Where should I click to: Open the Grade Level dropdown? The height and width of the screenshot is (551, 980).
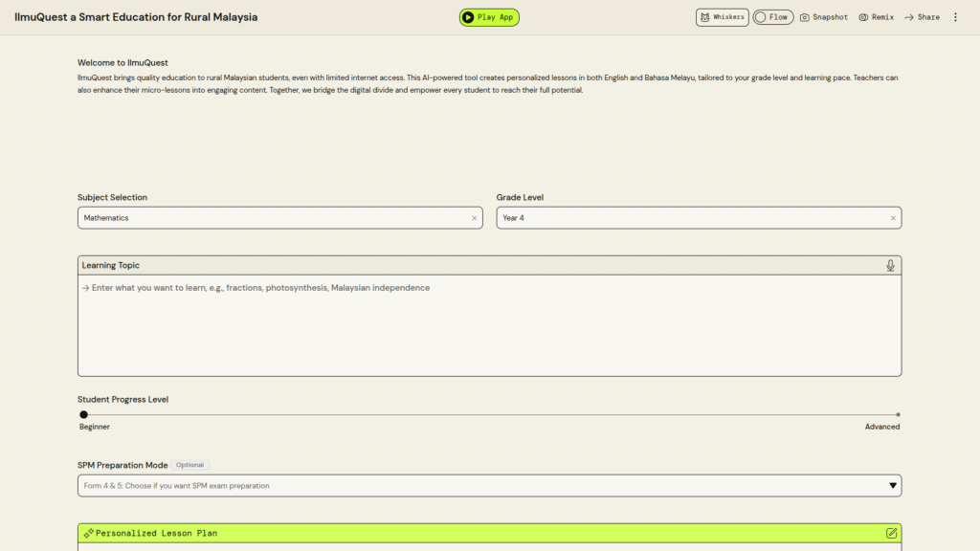pos(689,218)
